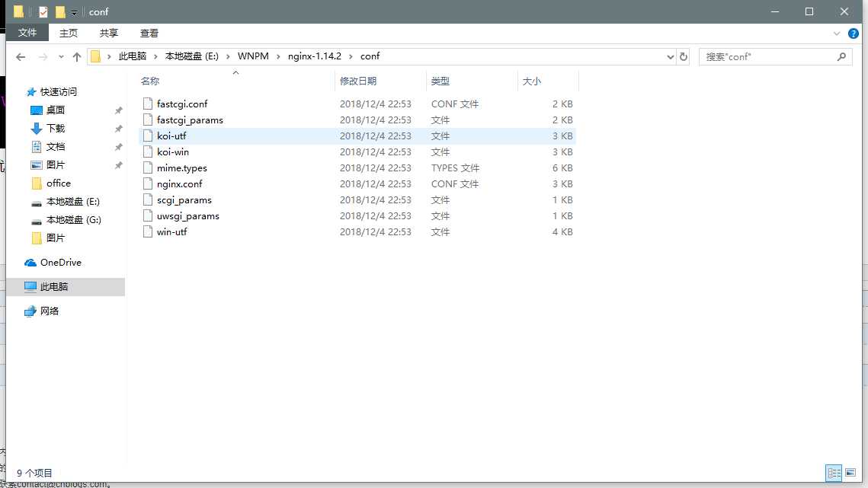The image size is (868, 488).
Task: Click pin icon beside 文档
Action: (118, 147)
